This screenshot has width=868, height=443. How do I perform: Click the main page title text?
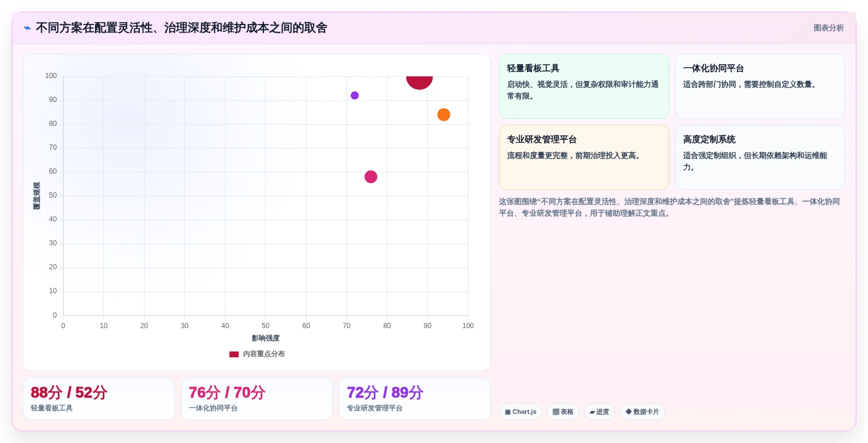pos(181,28)
